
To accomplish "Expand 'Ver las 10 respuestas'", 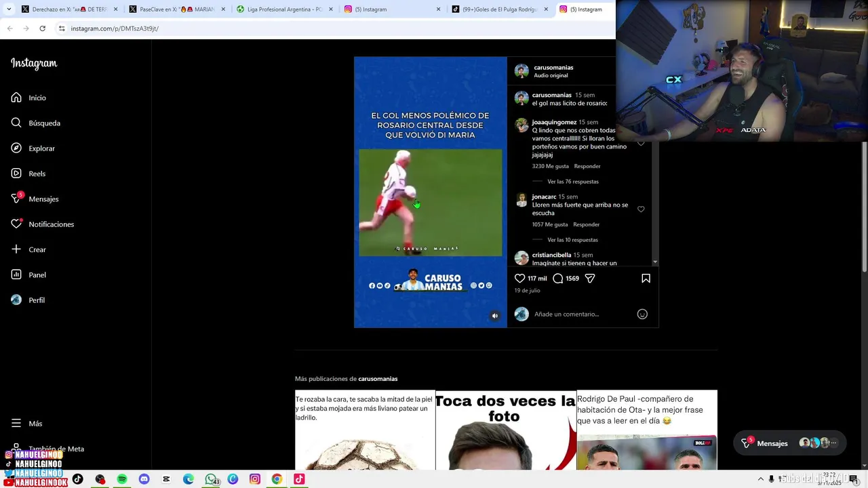I will (573, 240).
